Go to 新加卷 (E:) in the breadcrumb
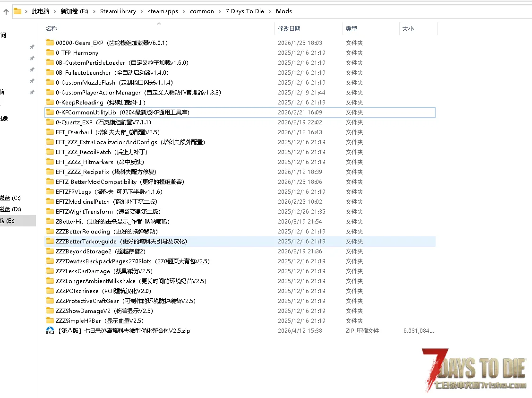The width and height of the screenshot is (532, 398). 74,11
